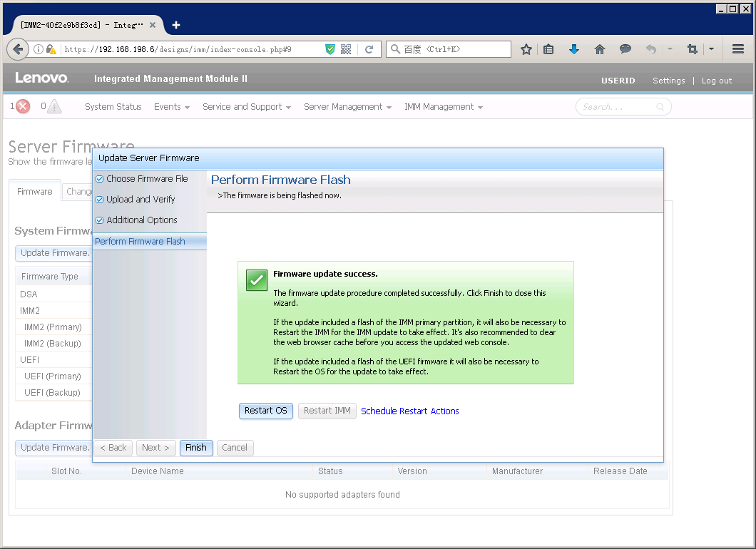This screenshot has height=549, width=756.
Task: Open the downloads arrow icon
Action: click(574, 49)
